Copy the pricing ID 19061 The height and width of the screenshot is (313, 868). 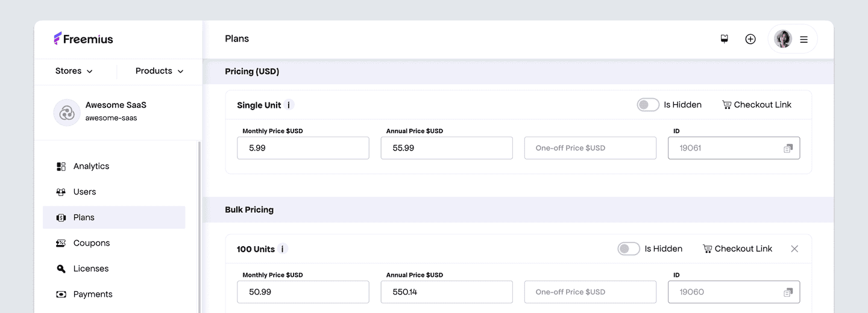[788, 148]
